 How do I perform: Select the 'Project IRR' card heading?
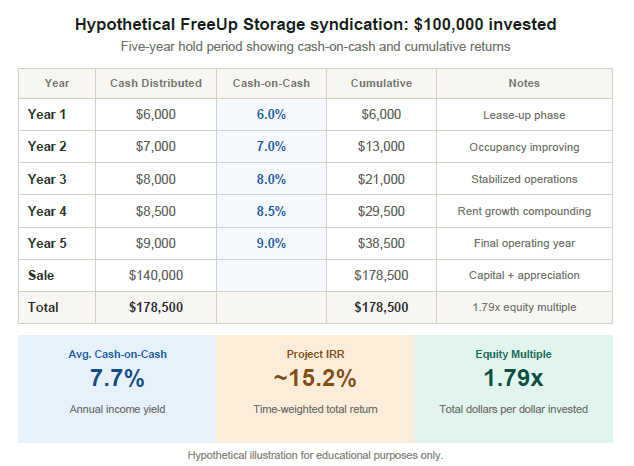[x=315, y=354]
